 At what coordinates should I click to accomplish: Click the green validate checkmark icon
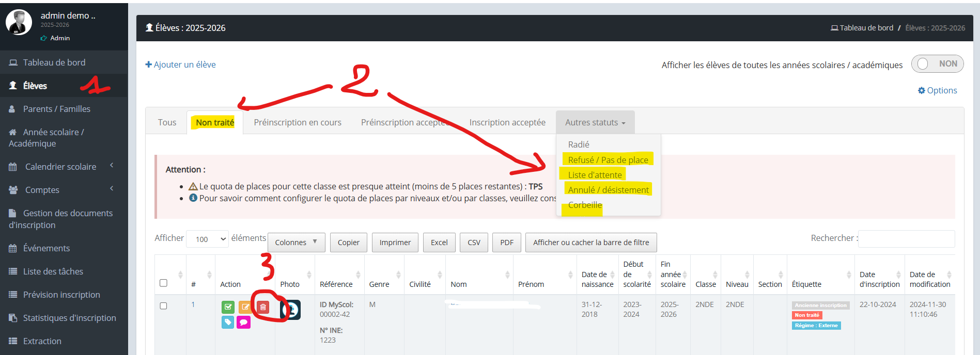click(x=228, y=308)
